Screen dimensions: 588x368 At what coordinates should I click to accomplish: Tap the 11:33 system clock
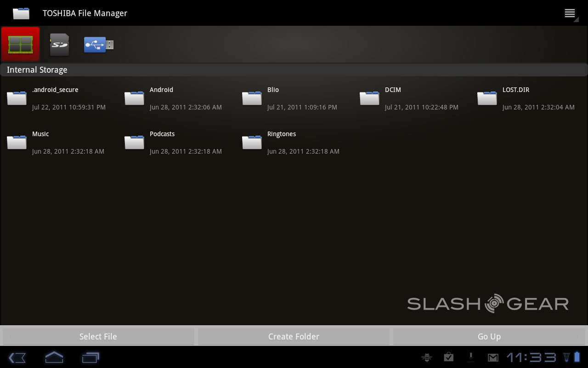pos(531,357)
